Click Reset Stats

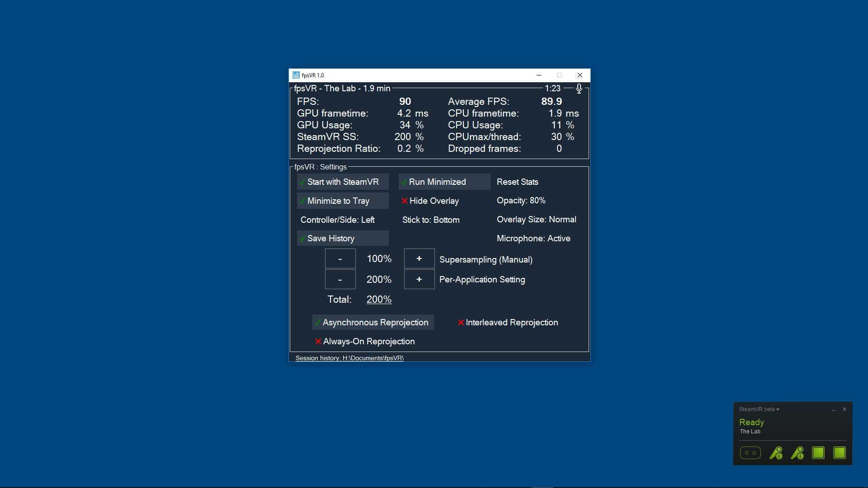[517, 182]
